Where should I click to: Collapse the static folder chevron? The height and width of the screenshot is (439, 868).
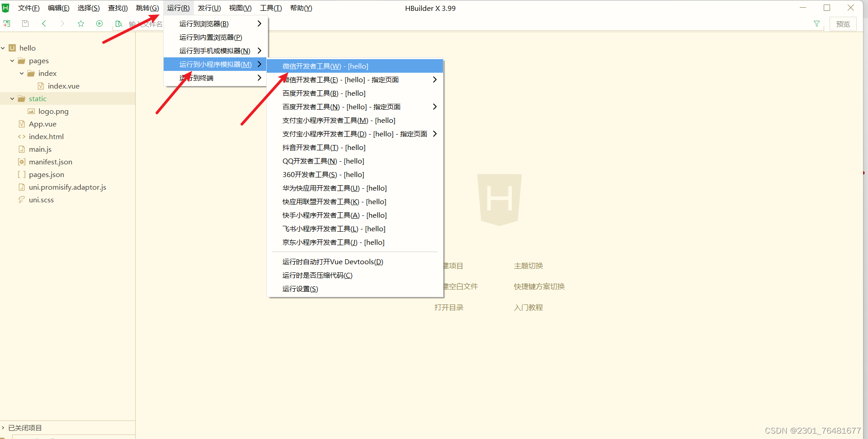12,98
